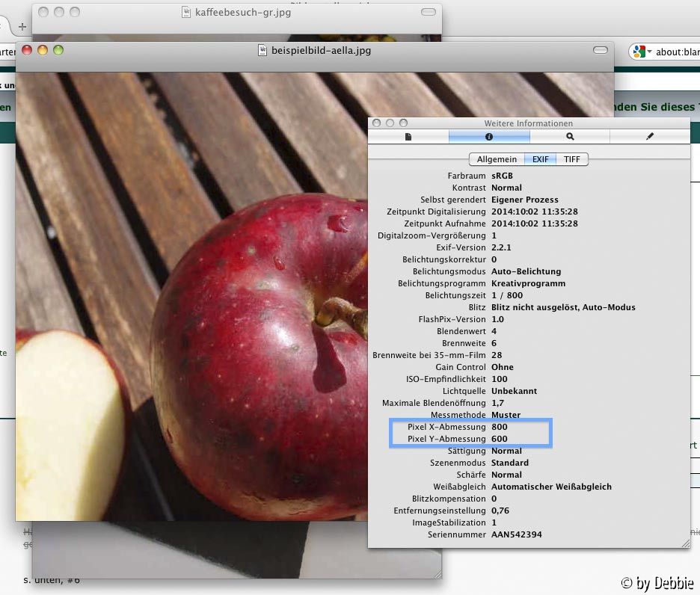Open a new browser tab with plus button

click(x=22, y=27)
